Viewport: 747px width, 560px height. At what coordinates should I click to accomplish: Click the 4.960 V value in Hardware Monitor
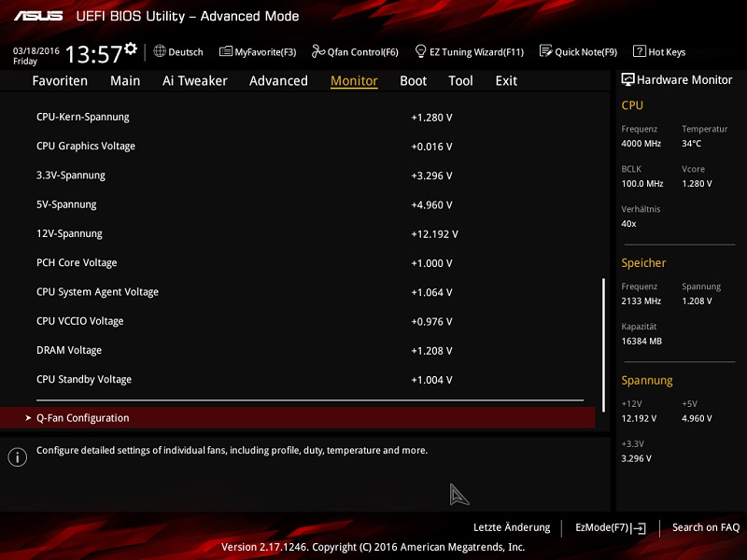tap(697, 418)
